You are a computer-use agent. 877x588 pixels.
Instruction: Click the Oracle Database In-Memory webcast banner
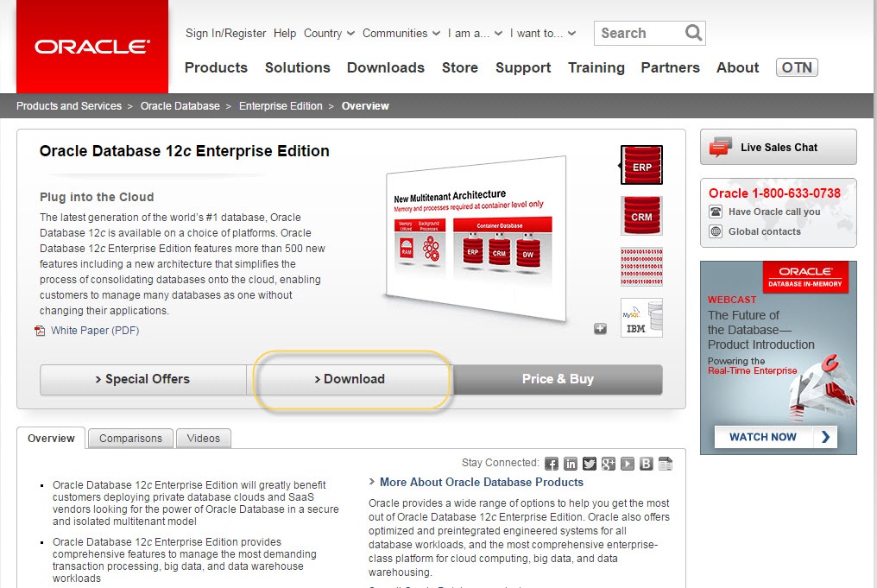coord(778,358)
